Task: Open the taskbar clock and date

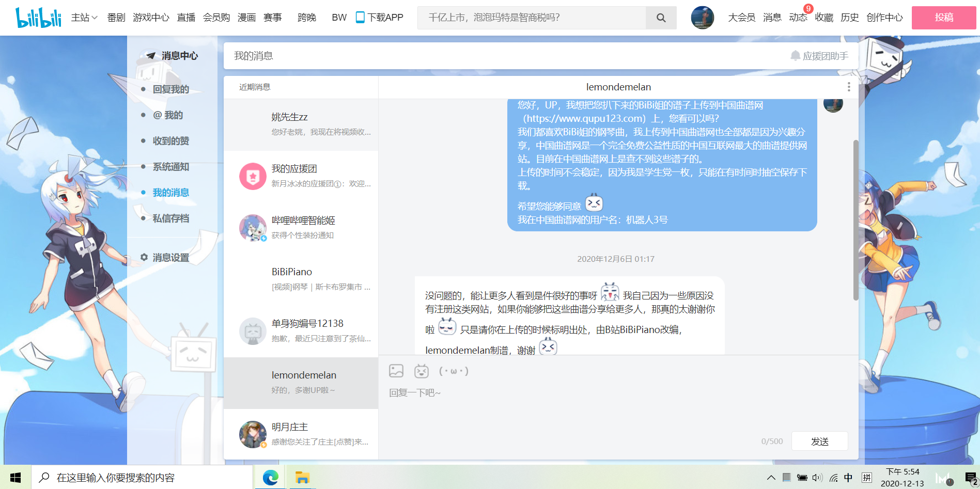Action: click(903, 478)
